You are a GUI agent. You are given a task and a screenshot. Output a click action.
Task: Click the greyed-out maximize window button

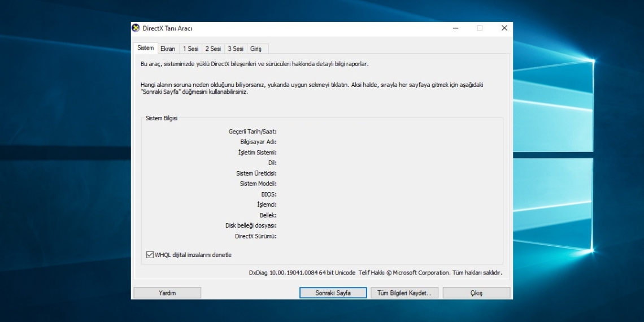tap(480, 28)
